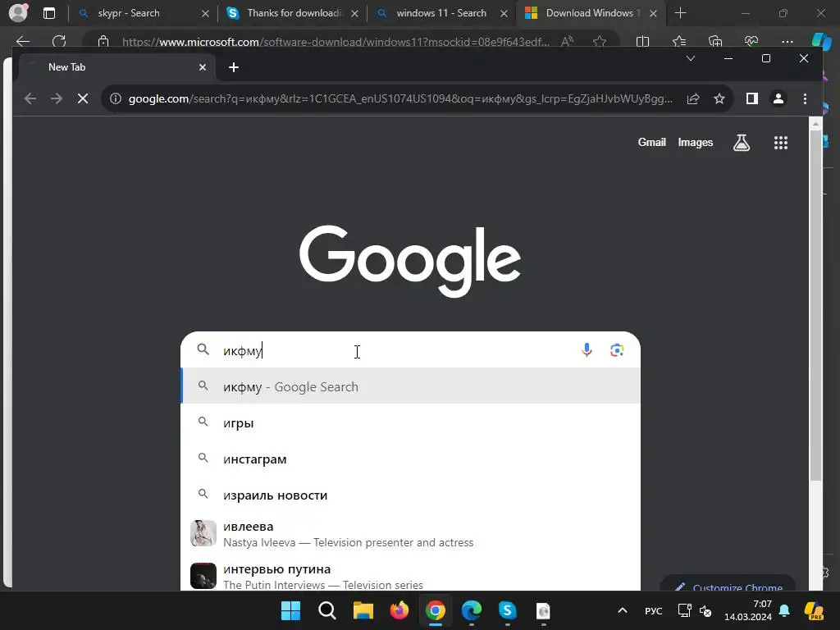Close 'windows 11 - Search' tab in Edge
This screenshot has height=630, width=840.
(504, 13)
